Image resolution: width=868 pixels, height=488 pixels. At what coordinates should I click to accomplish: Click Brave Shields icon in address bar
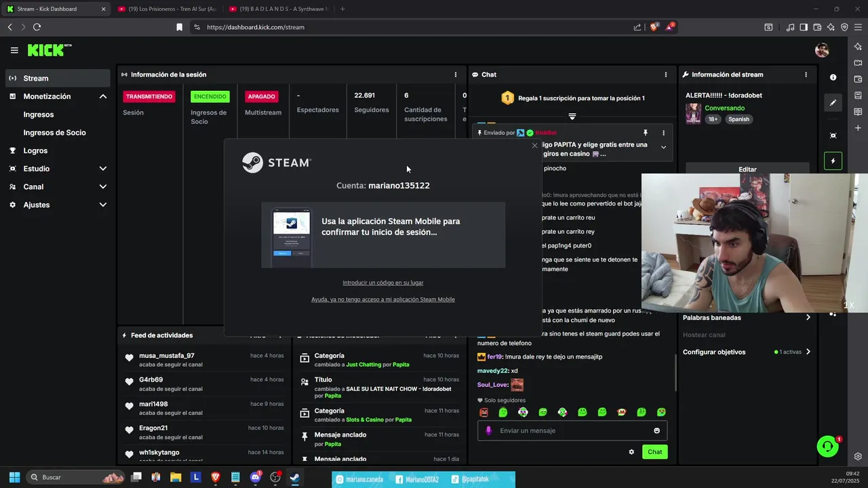(x=654, y=27)
